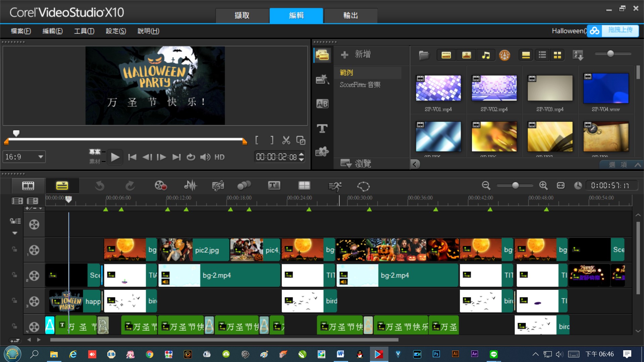Screen dimensions: 644x362
Task: Switch library to list view
Action: click(542, 55)
